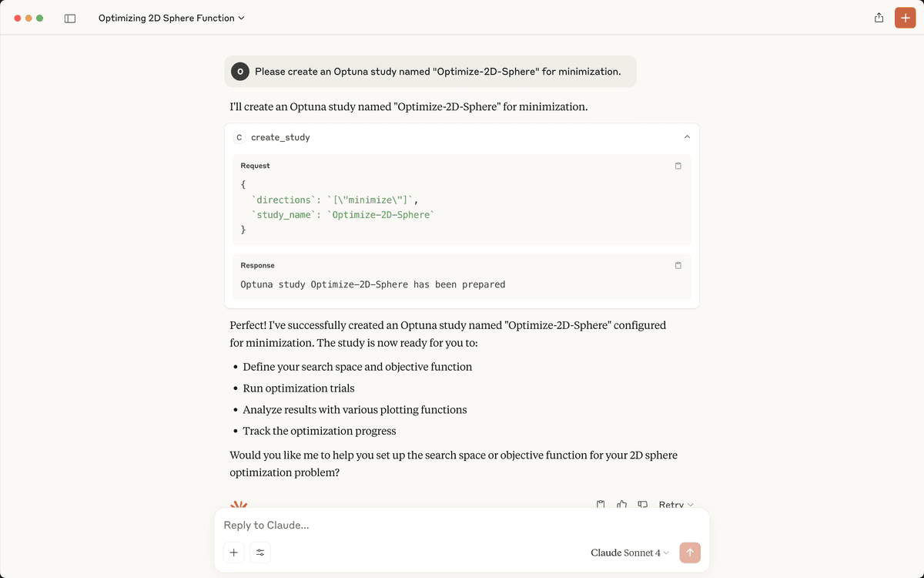Image resolution: width=924 pixels, height=578 pixels.
Task: Open the search and tools settings icon
Action: (x=260, y=553)
